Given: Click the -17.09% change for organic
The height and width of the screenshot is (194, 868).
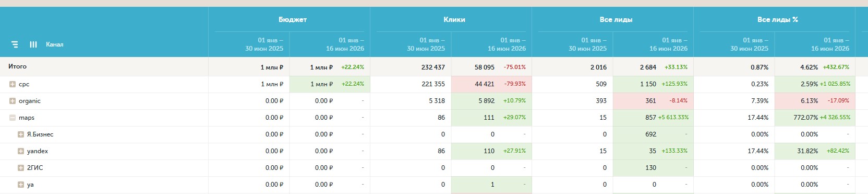Looking at the screenshot, I should point(838,101).
